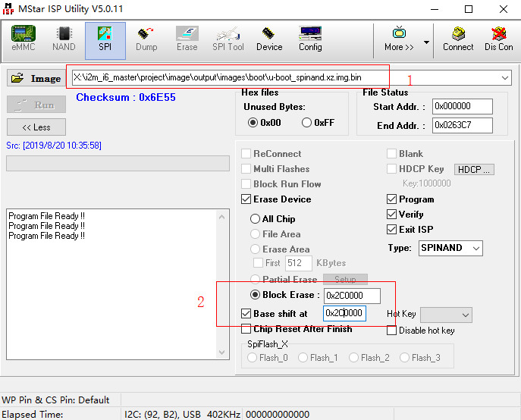Open the Type SPINAND dropdown

point(475,249)
